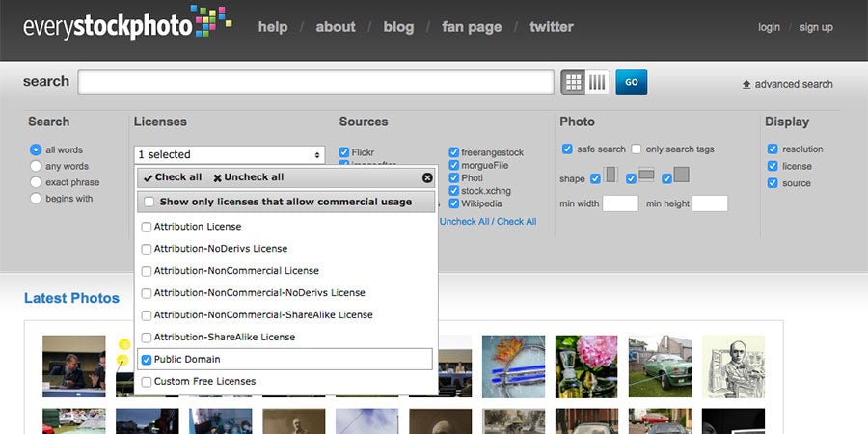Screen dimensions: 868x434
Task: Click the advanced search upload-arrow icon
Action: 746,84
